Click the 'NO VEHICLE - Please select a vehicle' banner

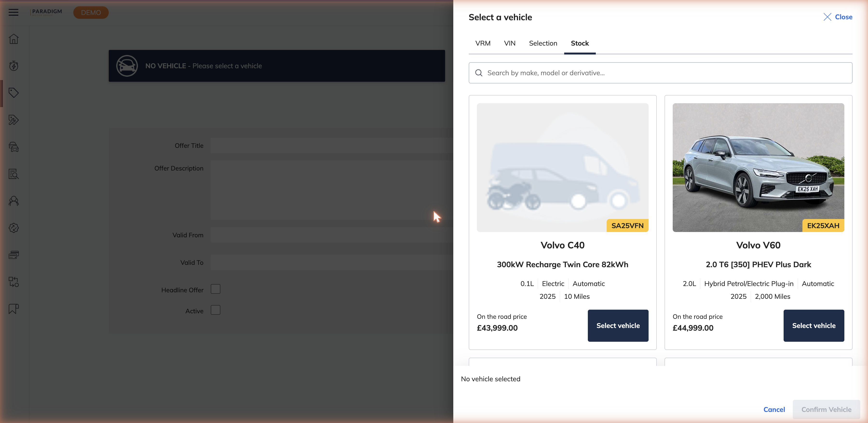pos(277,66)
